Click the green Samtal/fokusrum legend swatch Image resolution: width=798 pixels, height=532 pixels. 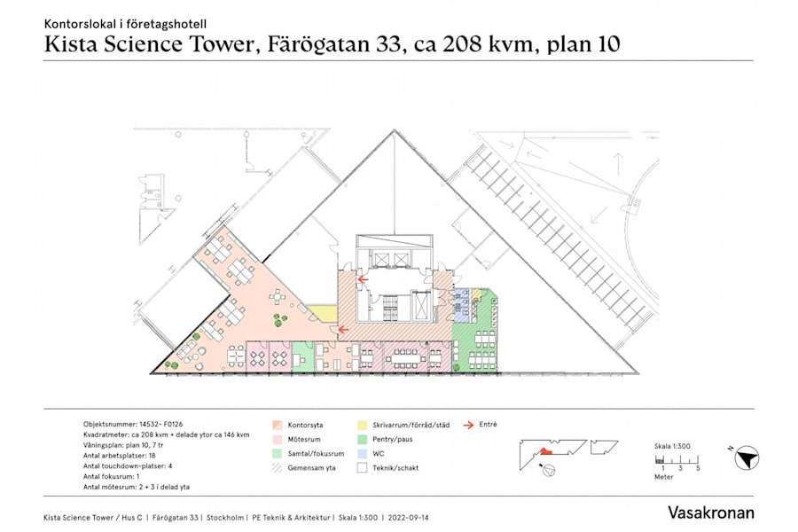tap(278, 453)
